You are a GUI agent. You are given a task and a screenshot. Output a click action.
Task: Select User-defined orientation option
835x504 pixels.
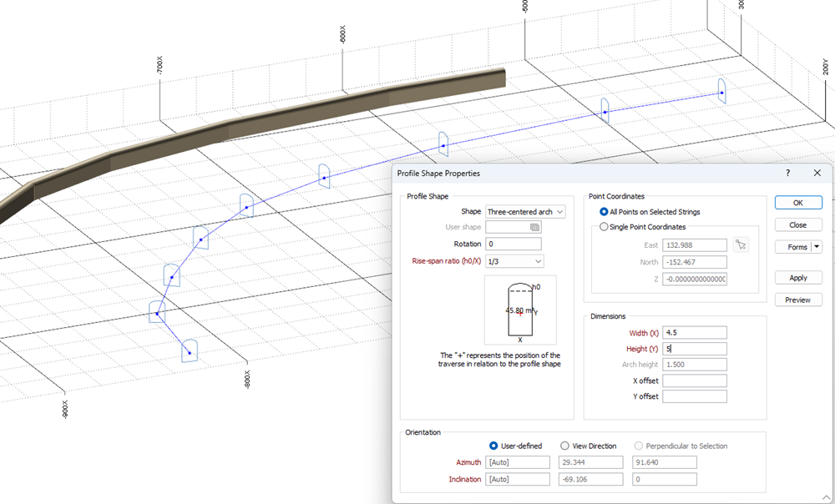coord(494,446)
